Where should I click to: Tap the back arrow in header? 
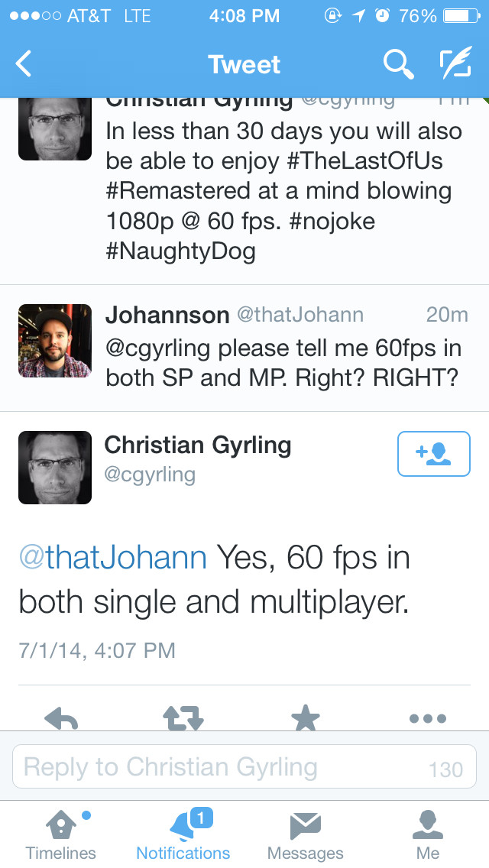23,63
